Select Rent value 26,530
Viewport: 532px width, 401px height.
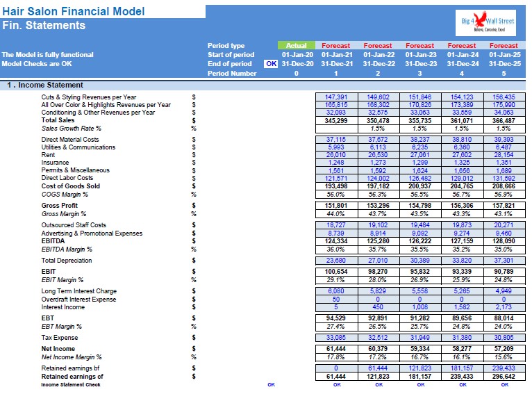[x=379, y=155]
